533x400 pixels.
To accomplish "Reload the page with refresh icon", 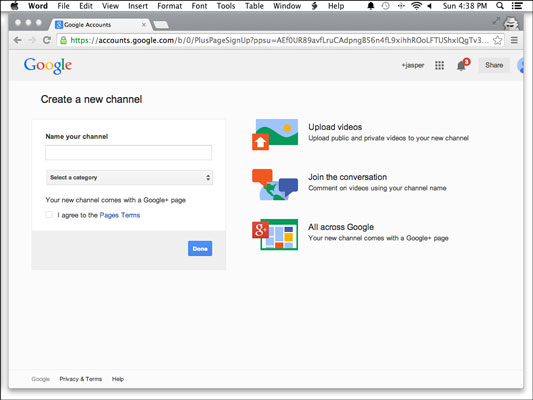I will (x=47, y=40).
